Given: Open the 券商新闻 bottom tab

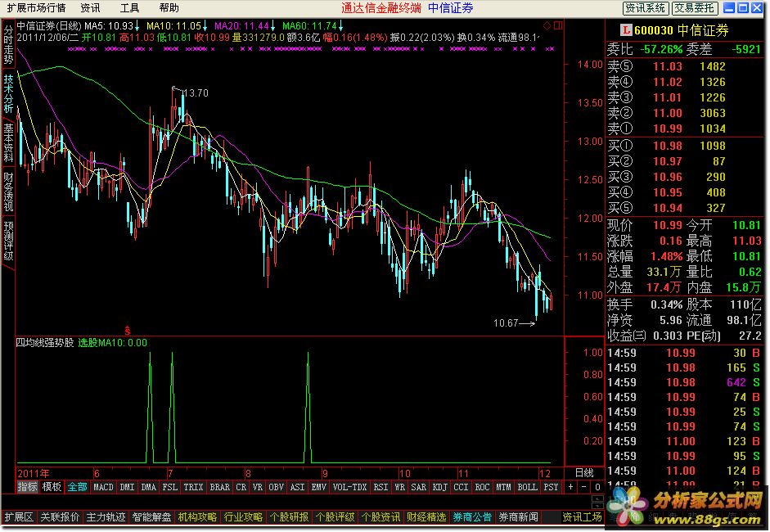Looking at the screenshot, I should coord(519,516).
